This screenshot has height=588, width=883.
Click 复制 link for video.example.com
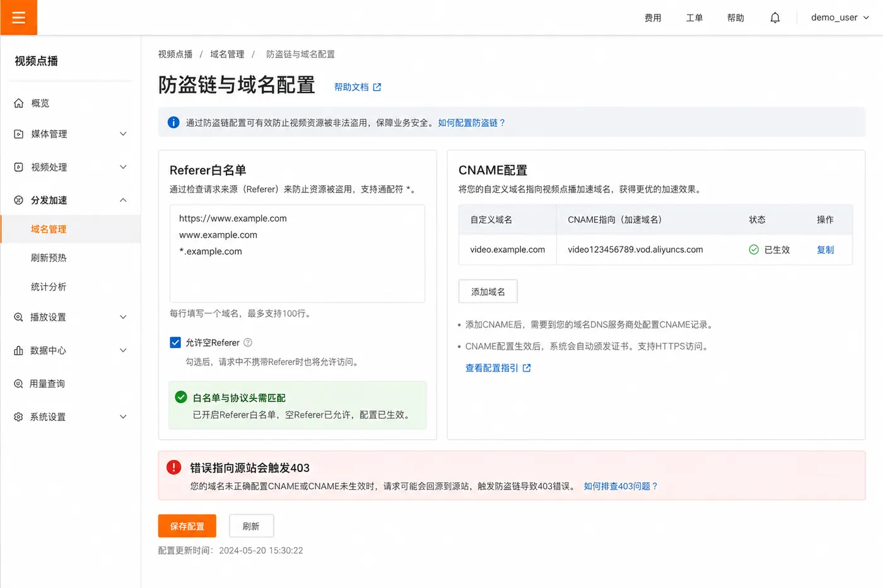click(825, 250)
